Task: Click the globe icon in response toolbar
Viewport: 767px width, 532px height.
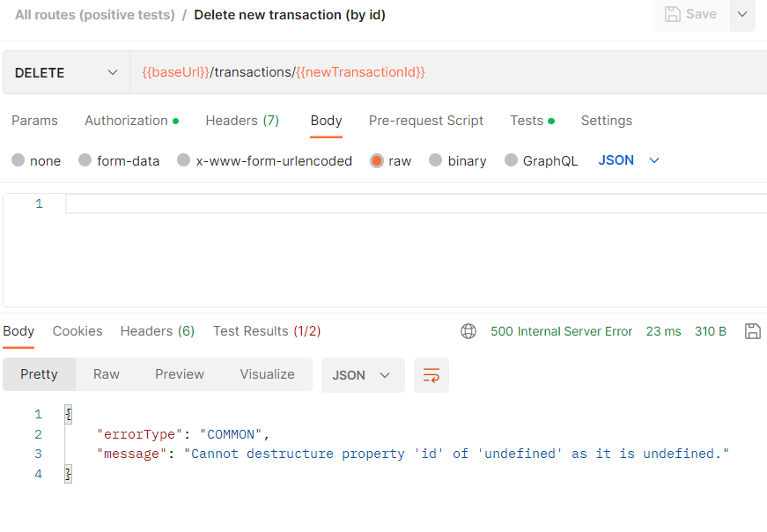Action: (x=468, y=331)
